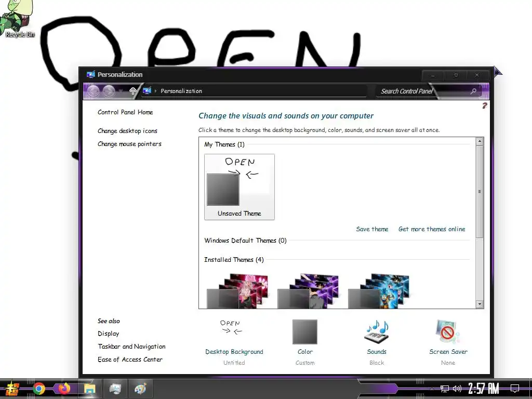Open File Explorer from taskbar
The width and height of the screenshot is (532, 399).
(x=89, y=389)
